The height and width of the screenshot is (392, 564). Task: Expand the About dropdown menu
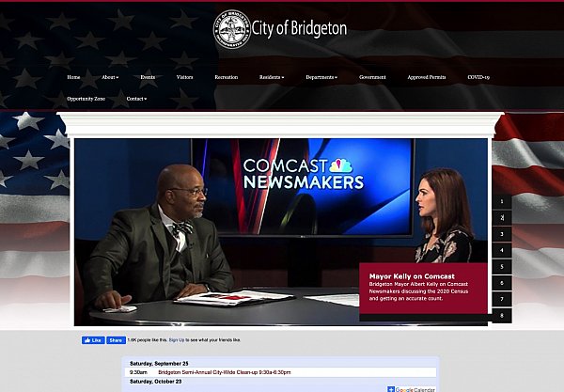[110, 77]
